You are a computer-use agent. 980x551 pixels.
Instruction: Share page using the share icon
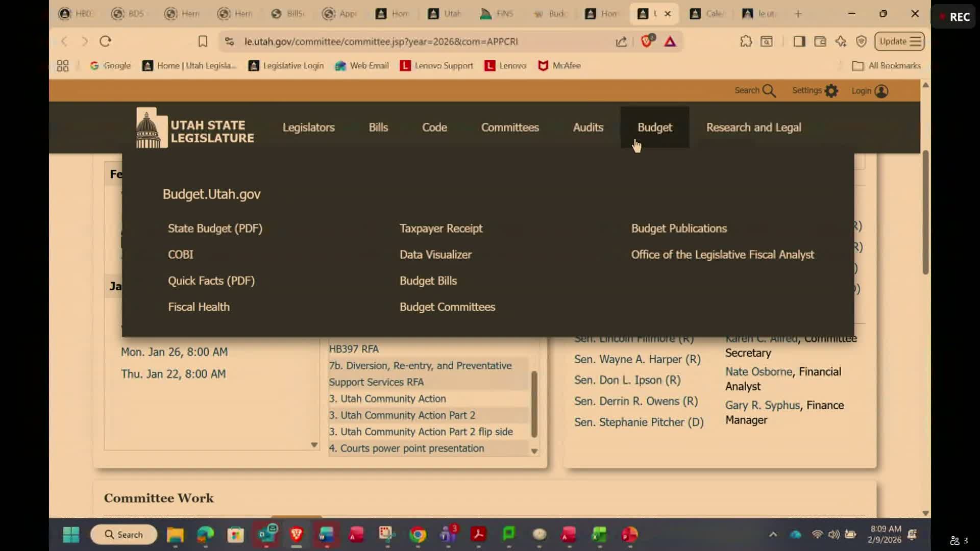[x=621, y=41]
